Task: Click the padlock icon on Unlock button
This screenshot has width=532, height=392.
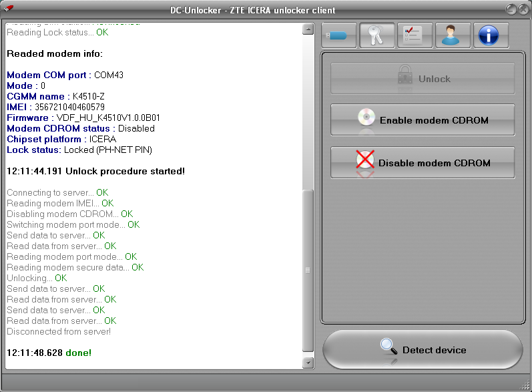Action: pos(405,75)
